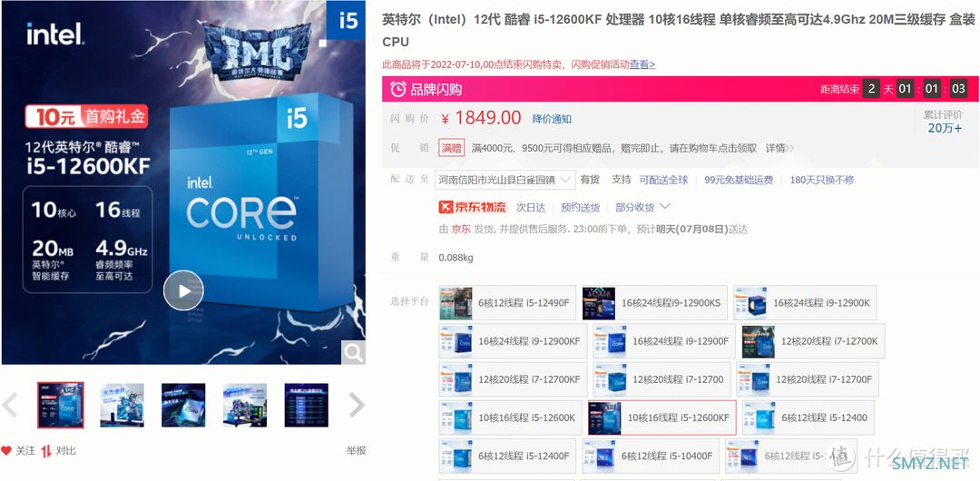Select 10核16线程 i5-12600K option
Screen dimensions: 980x481
click(x=510, y=417)
